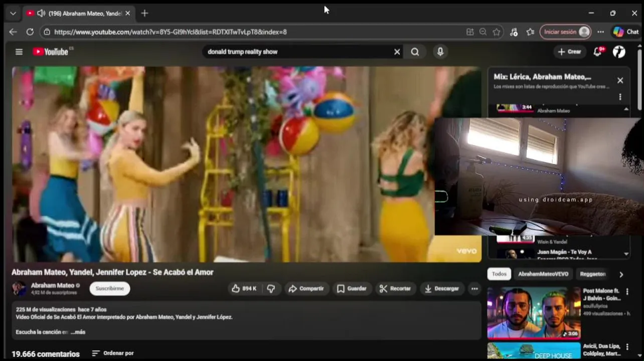This screenshot has width=644, height=361.
Task: Open Copilot Chat sidebar
Action: click(626, 32)
